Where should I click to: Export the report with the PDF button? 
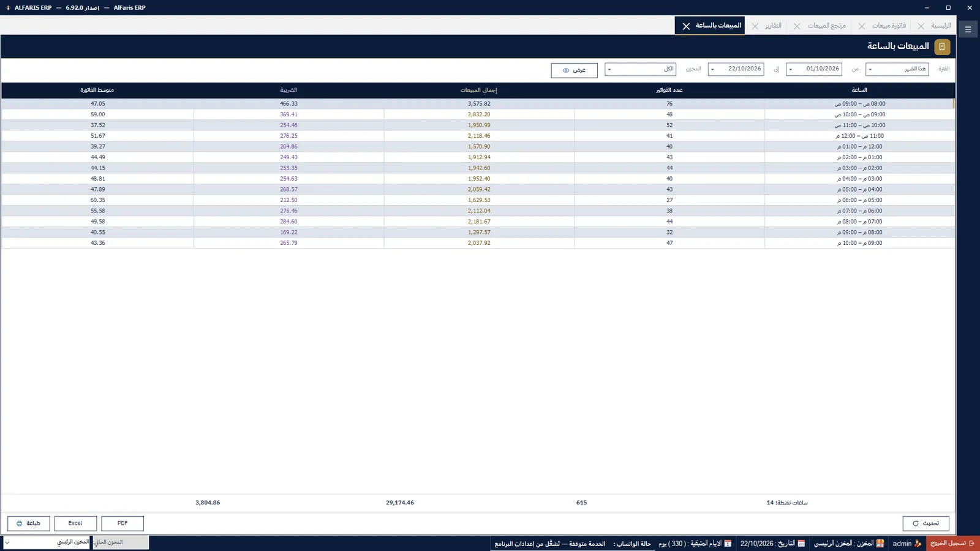[x=123, y=523]
